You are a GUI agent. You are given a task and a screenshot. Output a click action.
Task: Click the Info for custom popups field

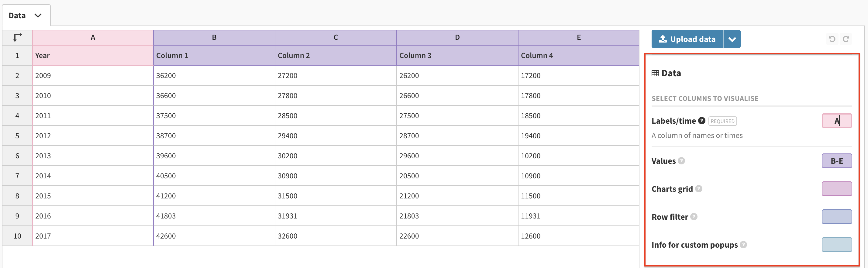[836, 245]
